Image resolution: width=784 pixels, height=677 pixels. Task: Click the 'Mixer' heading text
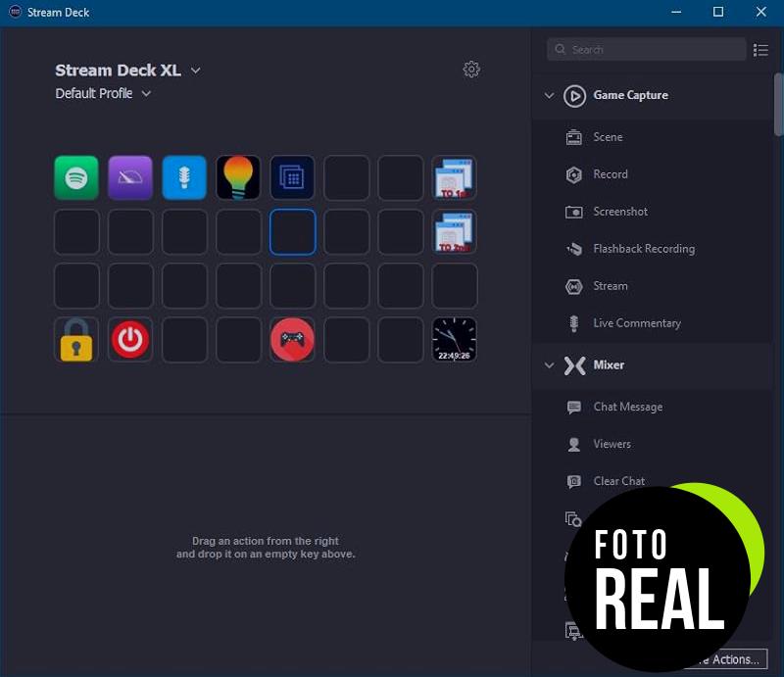tap(609, 365)
